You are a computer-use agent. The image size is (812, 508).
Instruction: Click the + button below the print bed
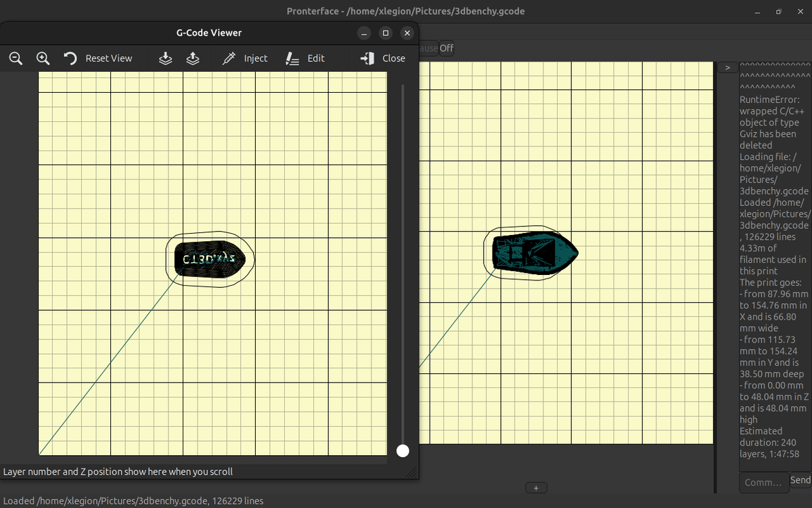[536, 488]
